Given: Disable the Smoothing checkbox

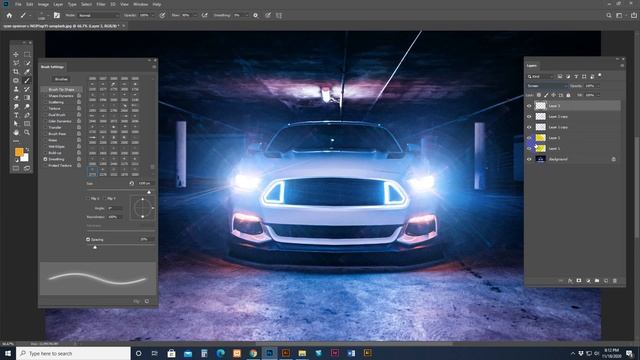Looking at the screenshot, I should click(45, 159).
